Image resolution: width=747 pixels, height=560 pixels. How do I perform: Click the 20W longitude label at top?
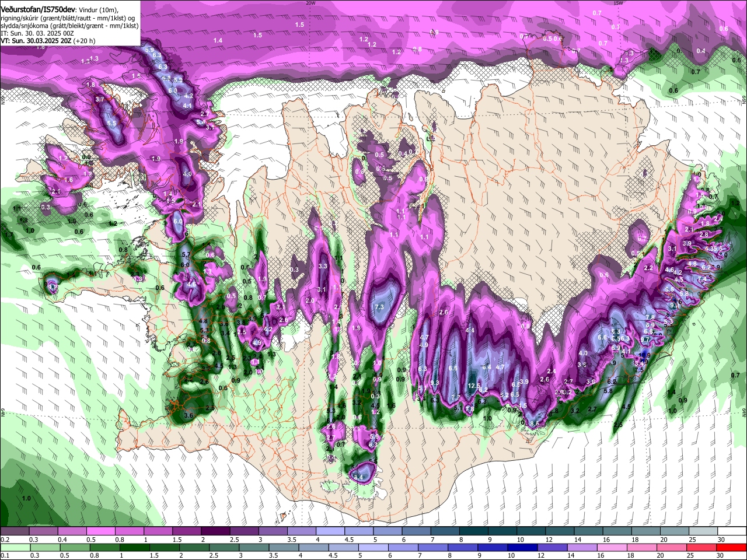click(x=310, y=3)
